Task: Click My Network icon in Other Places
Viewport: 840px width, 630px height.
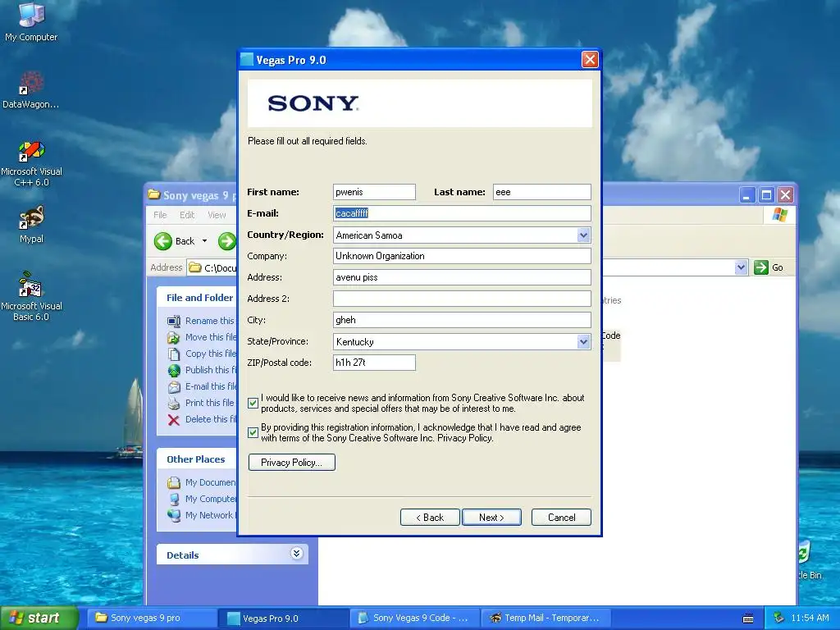Action: 174,515
